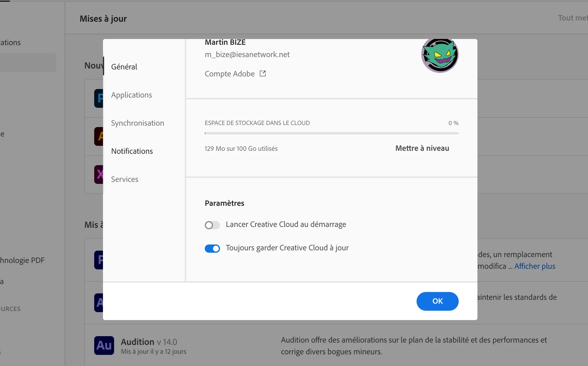588x366 pixels.
Task: Click the Audition app icon
Action: pyautogui.click(x=104, y=346)
